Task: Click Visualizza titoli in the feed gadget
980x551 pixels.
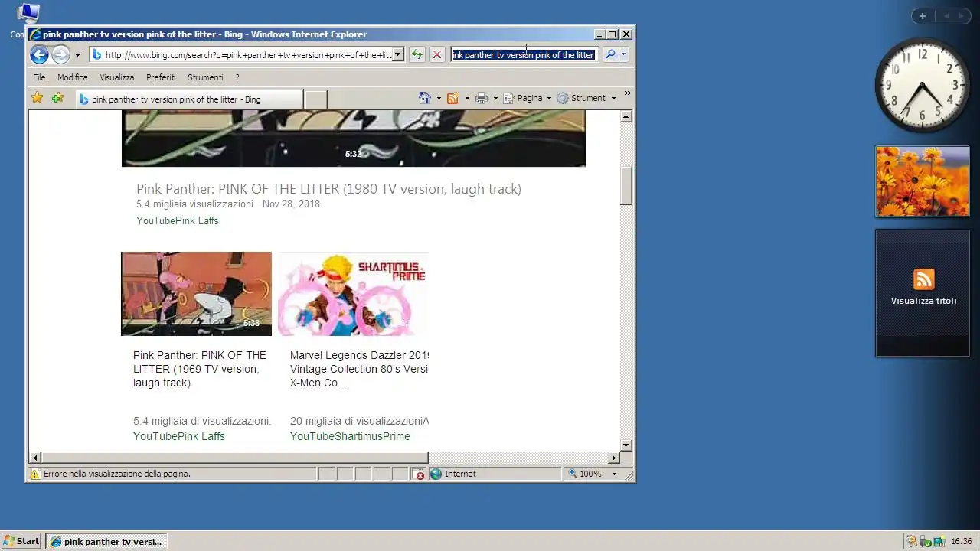Action: 923,301
